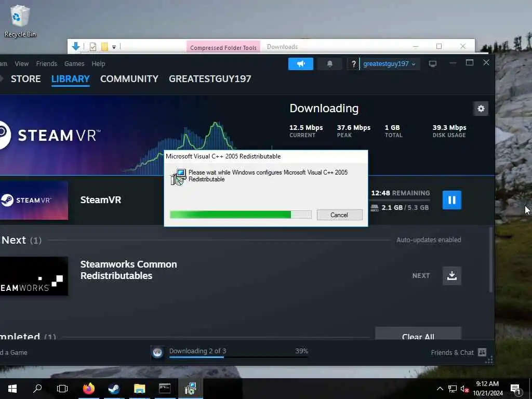The width and height of the screenshot is (532, 399).
Task: Open the greatestguy197 account dropdown
Action: pos(389,64)
